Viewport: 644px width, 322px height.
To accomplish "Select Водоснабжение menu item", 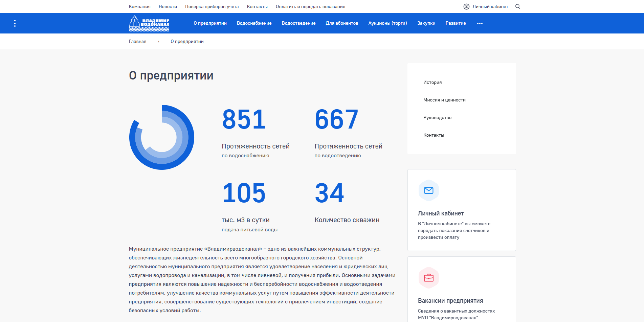I will pyautogui.click(x=254, y=23).
